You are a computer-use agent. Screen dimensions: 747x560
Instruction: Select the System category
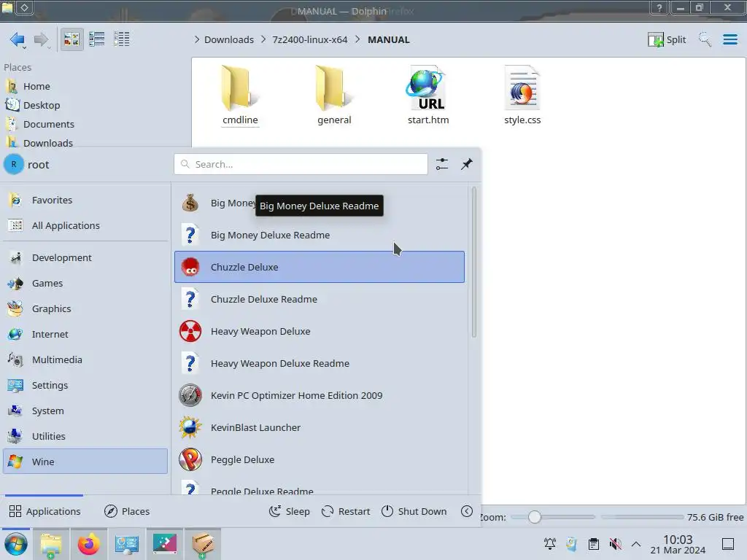tap(85, 411)
